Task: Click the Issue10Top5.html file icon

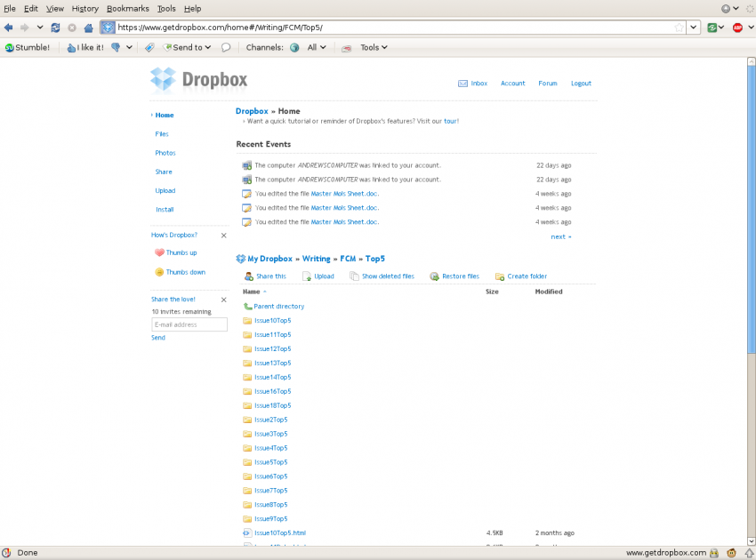Action: pos(247,533)
